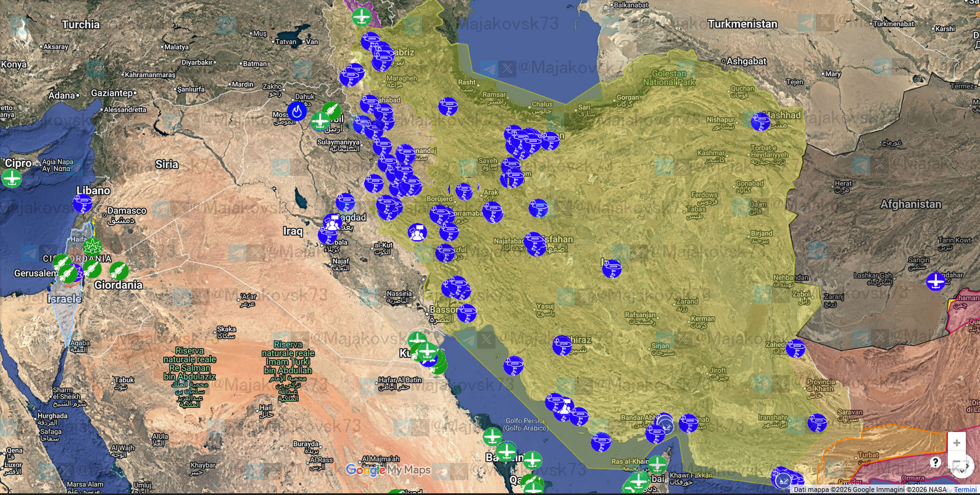This screenshot has height=495, width=980.
Task: Select the blue airstrike marker at Basra
Action: click(x=467, y=314)
